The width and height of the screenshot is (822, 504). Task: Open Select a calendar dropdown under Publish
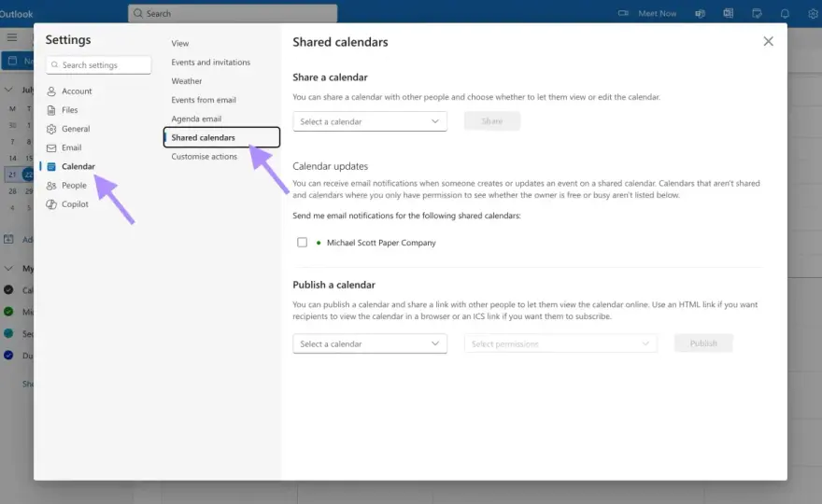[x=370, y=343]
